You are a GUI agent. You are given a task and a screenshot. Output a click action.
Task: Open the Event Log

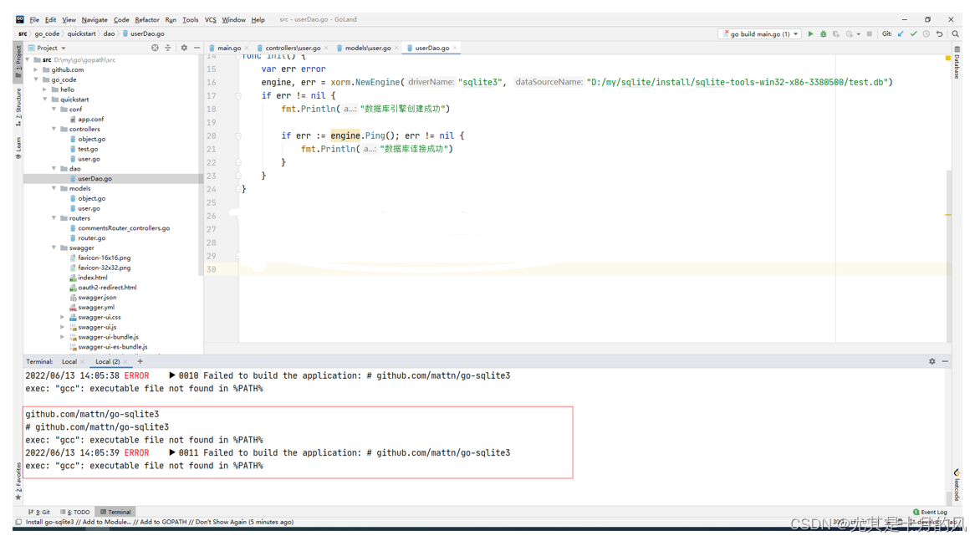[x=930, y=512]
